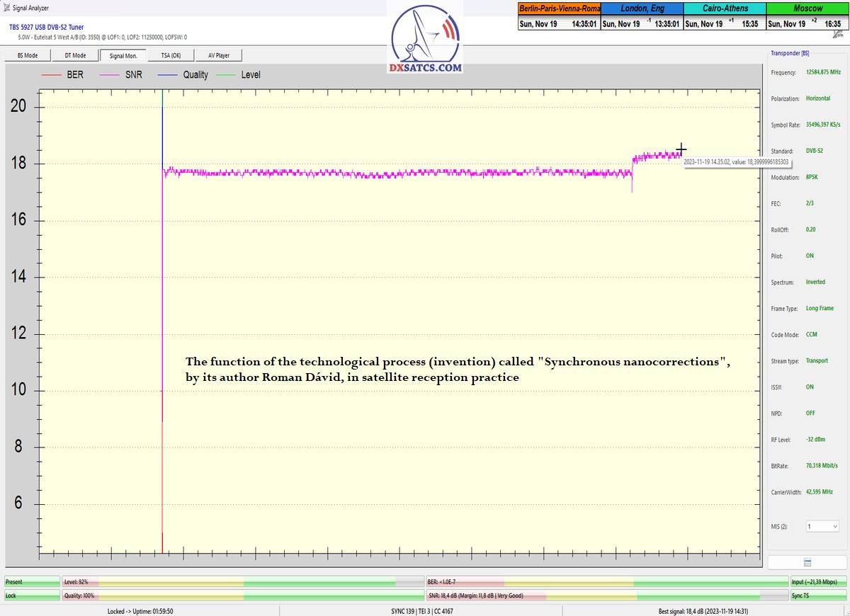Toggle the Quality series in the legend
850x616 pixels.
tap(188, 74)
